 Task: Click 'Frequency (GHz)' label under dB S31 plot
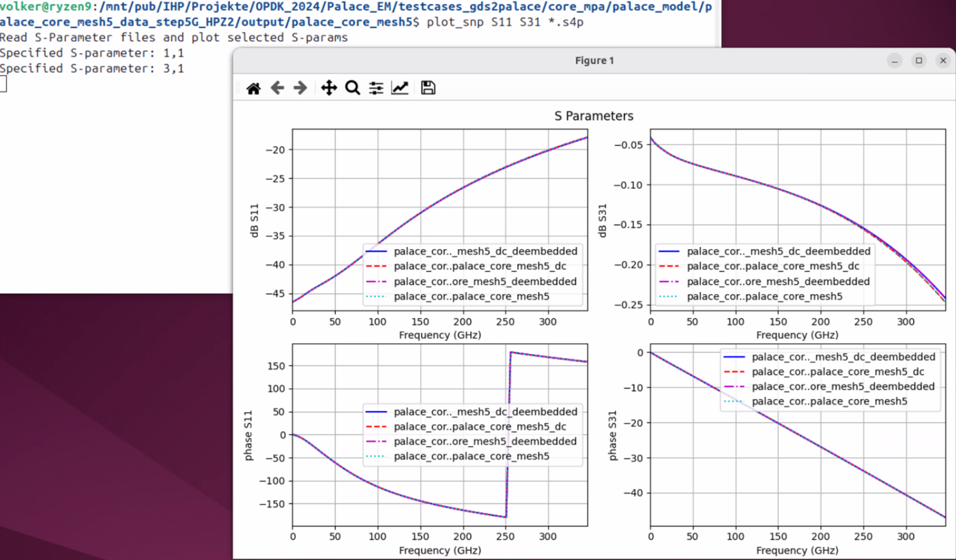point(798,335)
